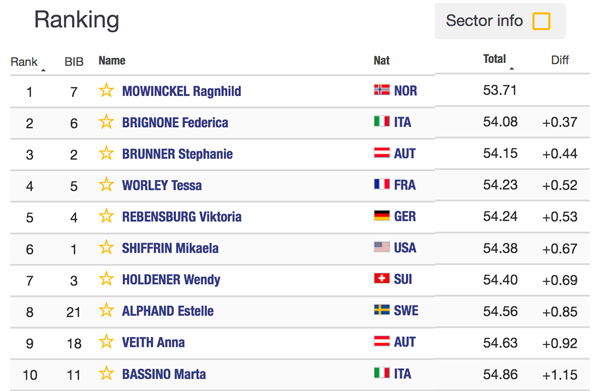Sort table by BIB header
600x391 pixels.
click(x=74, y=62)
